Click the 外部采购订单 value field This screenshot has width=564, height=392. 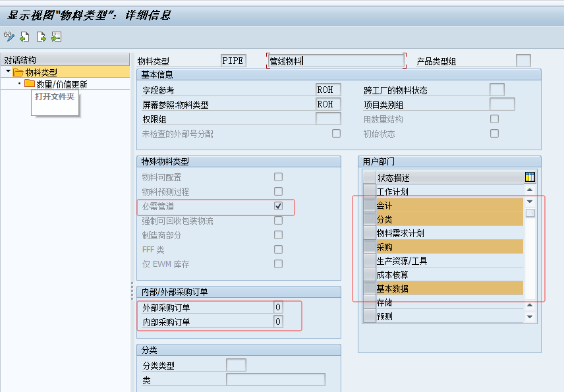(278, 307)
